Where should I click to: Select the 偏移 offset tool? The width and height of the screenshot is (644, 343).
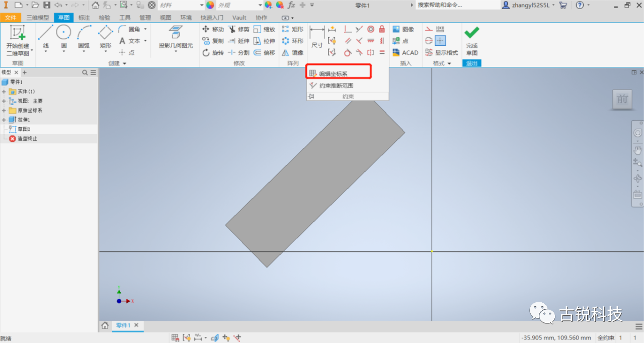coord(264,53)
